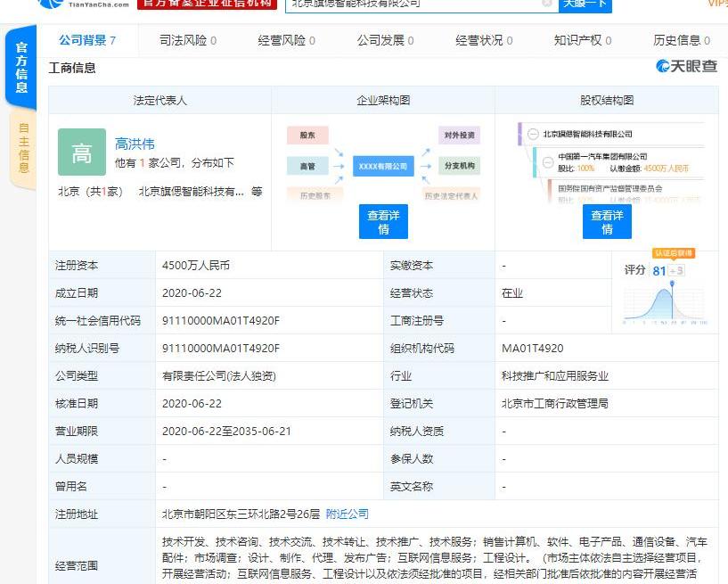The height and width of the screenshot is (584, 728).
Task: Click the score marker pin on the distribution chart
Action: click(x=672, y=284)
